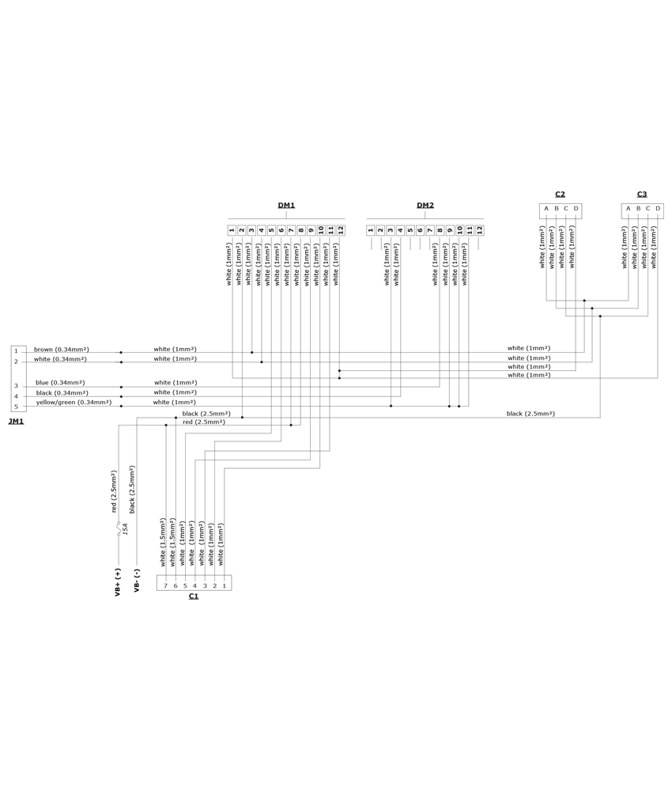
Task: Click the dark brown rectangle in bottom-left block
Action: coord(77,542)
